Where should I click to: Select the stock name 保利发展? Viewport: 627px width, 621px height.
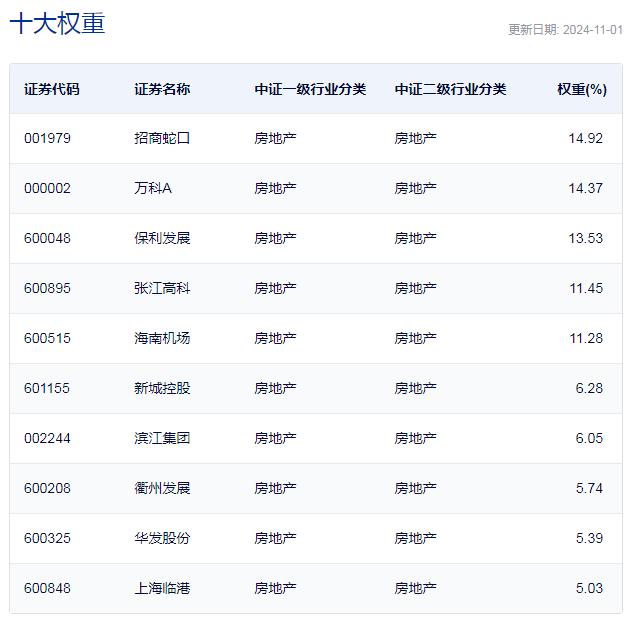point(162,238)
